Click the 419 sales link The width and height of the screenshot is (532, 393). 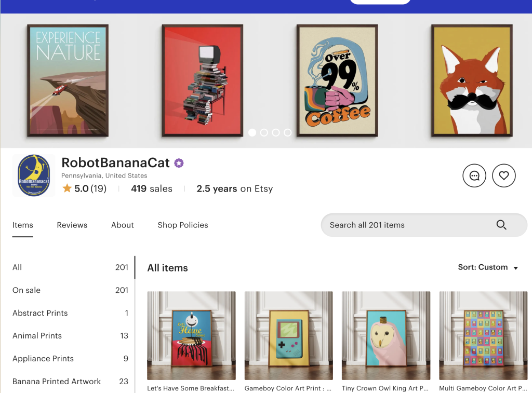(151, 188)
